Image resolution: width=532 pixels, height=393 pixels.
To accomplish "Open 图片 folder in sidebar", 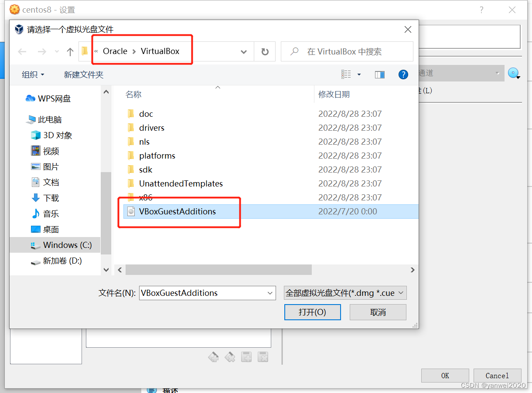I will coord(45,166).
